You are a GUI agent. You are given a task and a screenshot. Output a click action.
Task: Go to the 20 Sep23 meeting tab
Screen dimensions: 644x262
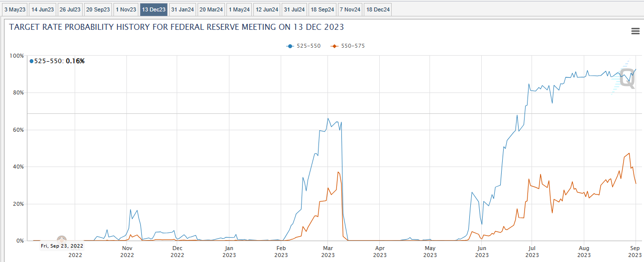98,9
